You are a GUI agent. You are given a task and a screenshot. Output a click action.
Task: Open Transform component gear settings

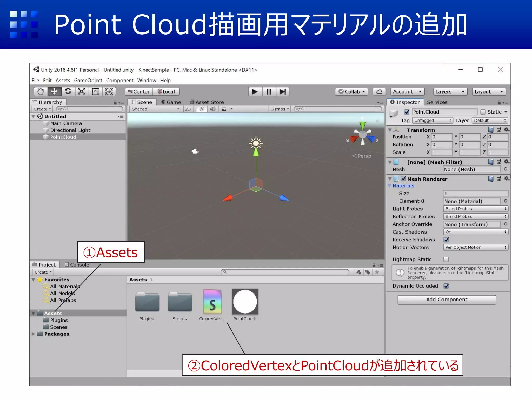pyautogui.click(x=507, y=130)
